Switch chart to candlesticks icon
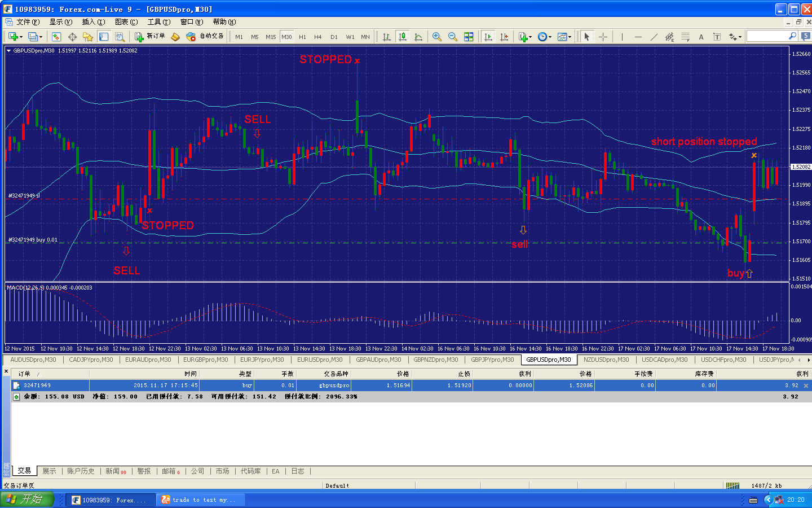The width and height of the screenshot is (812, 508). coord(403,37)
